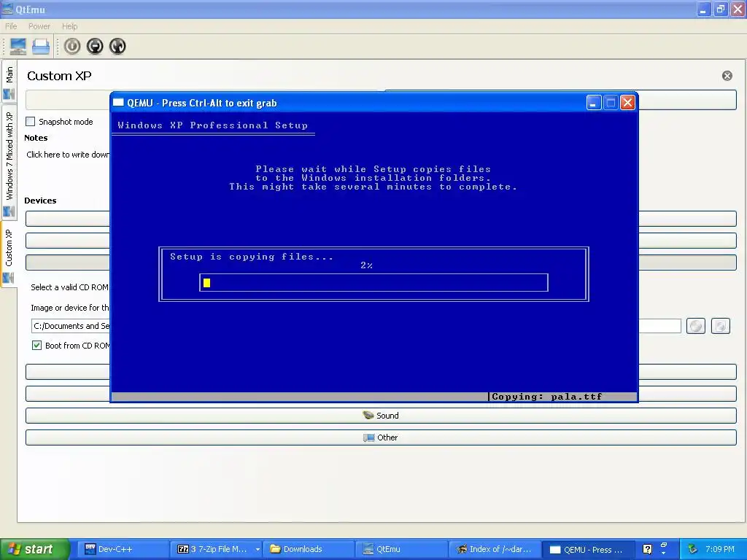
Task: Minimize the QtEmu window
Action: (x=703, y=9)
